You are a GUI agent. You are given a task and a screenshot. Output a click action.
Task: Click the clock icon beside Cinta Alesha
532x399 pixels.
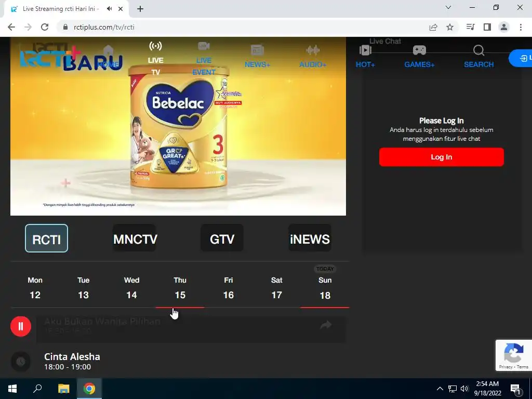click(21, 362)
